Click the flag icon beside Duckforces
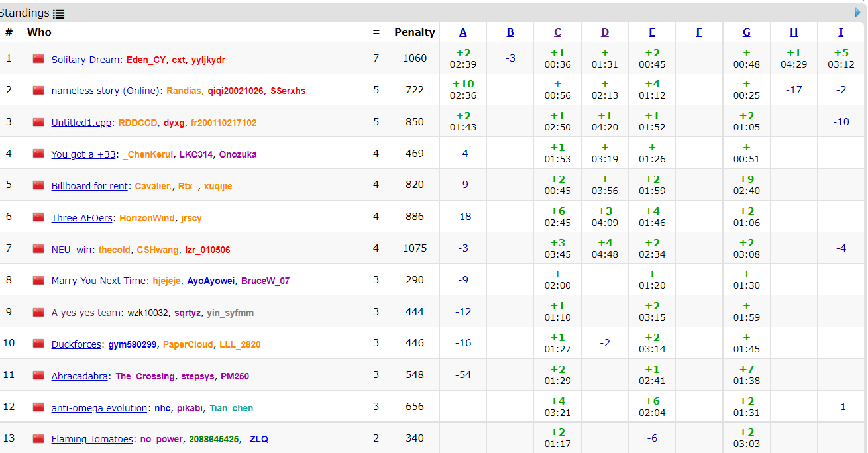 38,344
